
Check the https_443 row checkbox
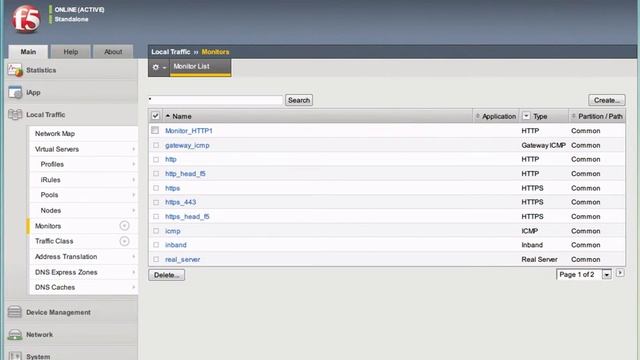click(156, 202)
